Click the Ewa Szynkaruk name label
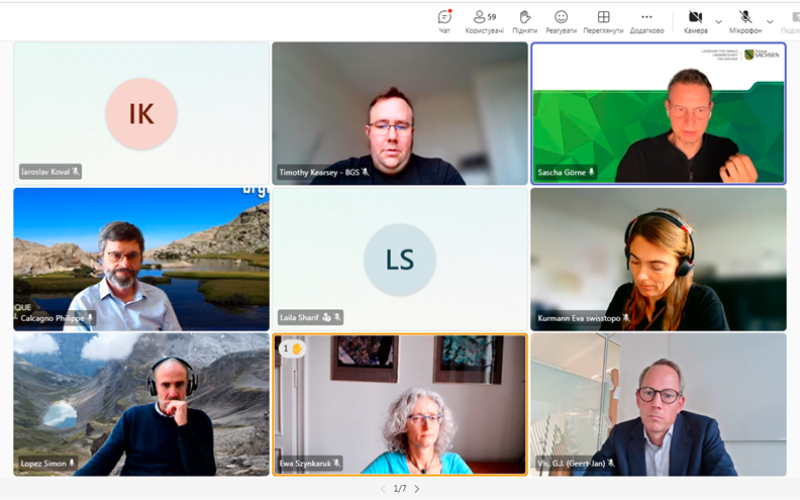Screen dimensions: 800x500 (310, 463)
